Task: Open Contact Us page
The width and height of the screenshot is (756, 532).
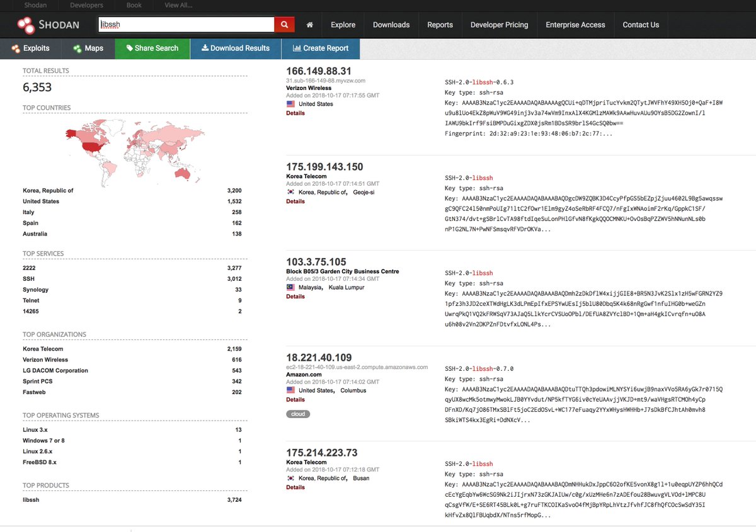Action: (x=641, y=25)
